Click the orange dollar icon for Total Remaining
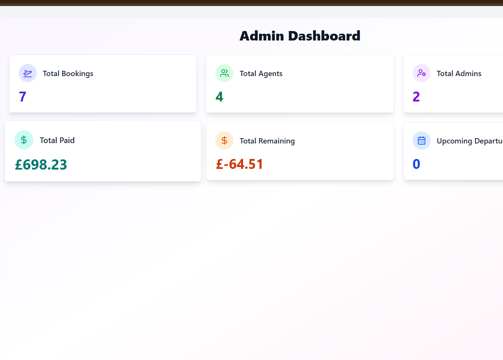 [x=224, y=141]
